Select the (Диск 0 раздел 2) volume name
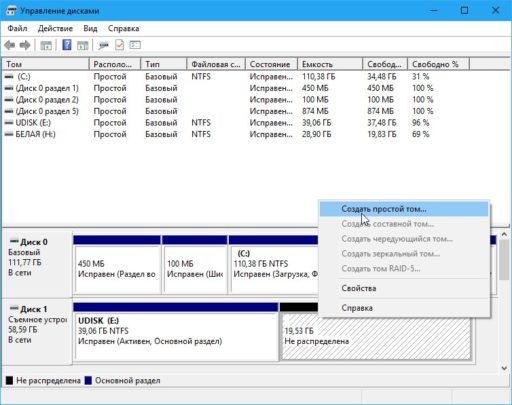Screen dimensions: 512x405 click(x=47, y=100)
